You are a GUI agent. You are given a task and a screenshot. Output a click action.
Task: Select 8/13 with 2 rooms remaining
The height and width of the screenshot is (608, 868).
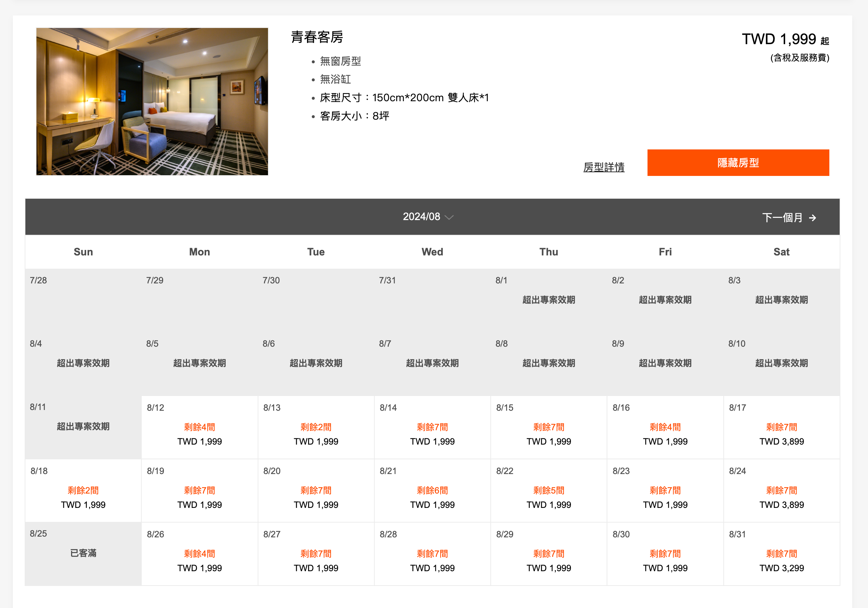pos(316,427)
